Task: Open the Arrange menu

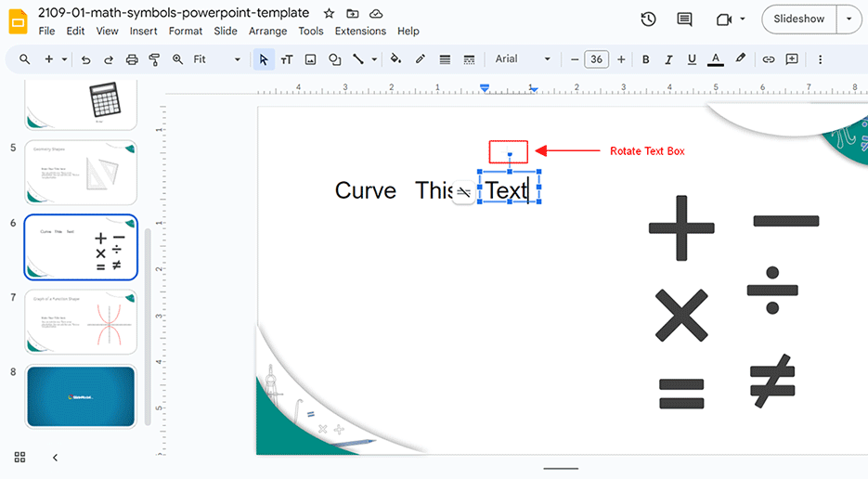Action: coord(267,31)
